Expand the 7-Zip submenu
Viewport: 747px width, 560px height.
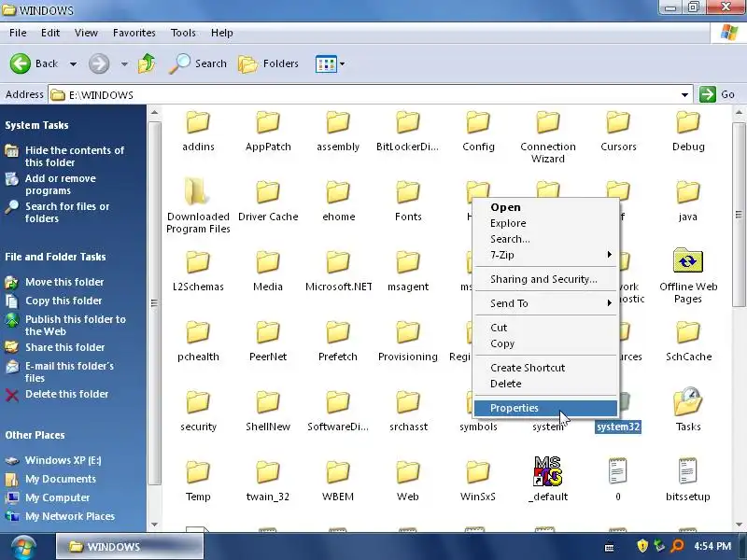(546, 255)
